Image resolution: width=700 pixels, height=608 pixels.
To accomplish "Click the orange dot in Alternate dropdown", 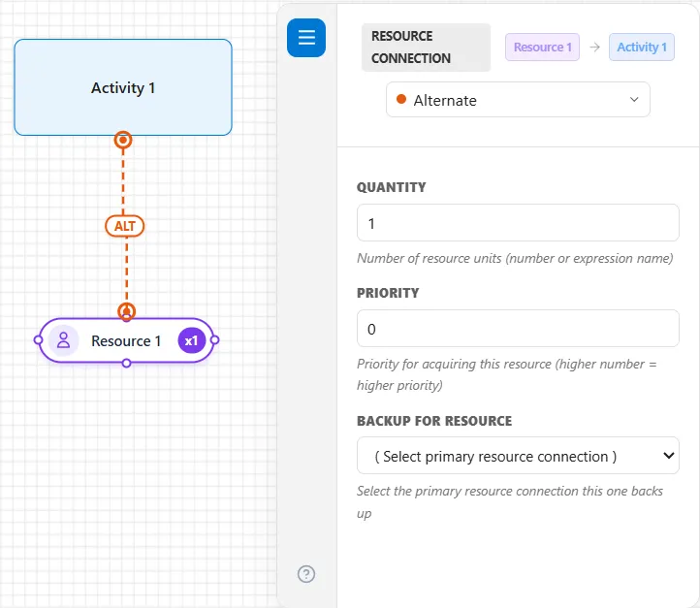I will point(400,99).
